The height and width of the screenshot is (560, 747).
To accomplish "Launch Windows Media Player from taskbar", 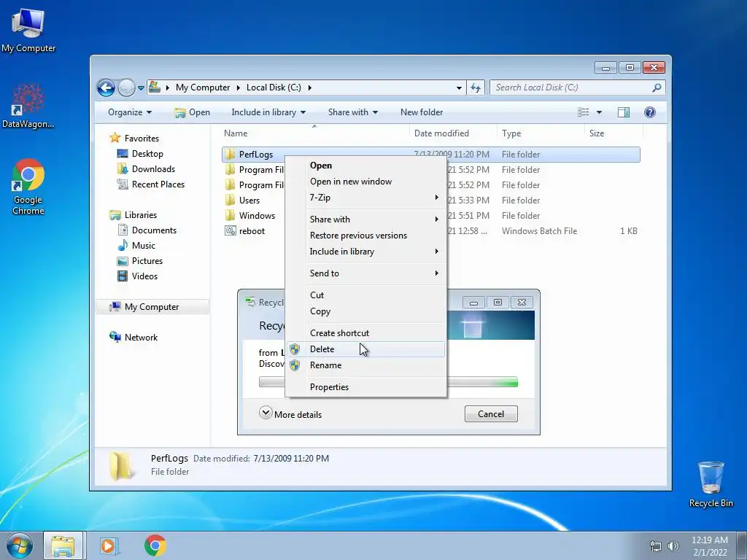I will pos(108,545).
